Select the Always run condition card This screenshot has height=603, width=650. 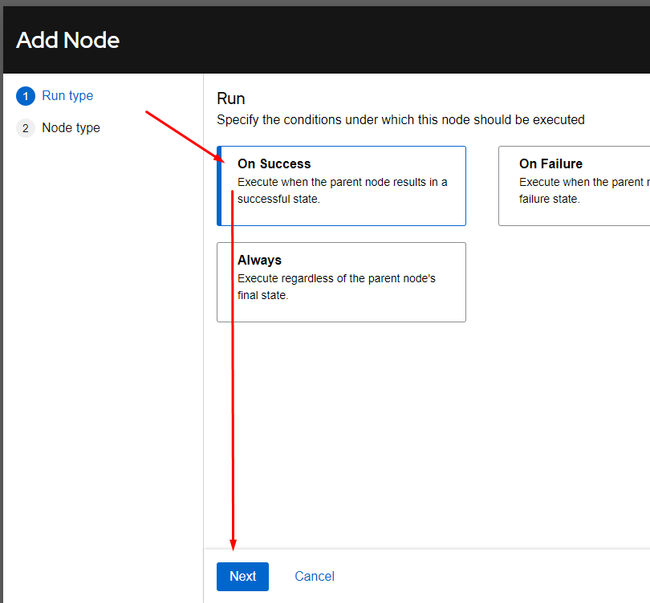pyautogui.click(x=341, y=282)
